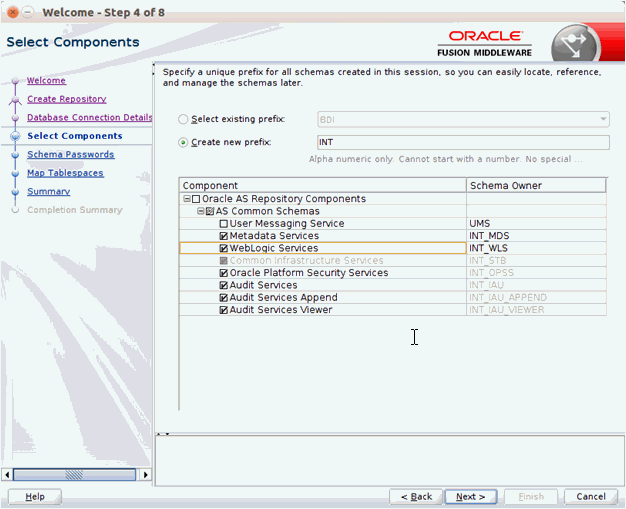
Task: Toggle the Audit Services Append checkbox
Action: point(224,298)
